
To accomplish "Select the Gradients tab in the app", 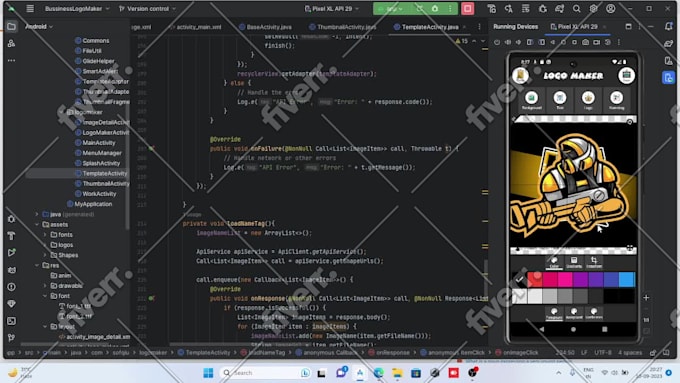I will 574,262.
